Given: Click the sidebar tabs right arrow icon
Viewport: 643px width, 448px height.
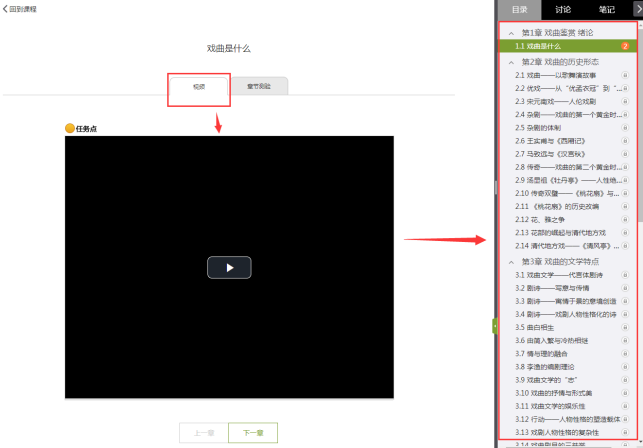Looking at the screenshot, I should (637, 9).
